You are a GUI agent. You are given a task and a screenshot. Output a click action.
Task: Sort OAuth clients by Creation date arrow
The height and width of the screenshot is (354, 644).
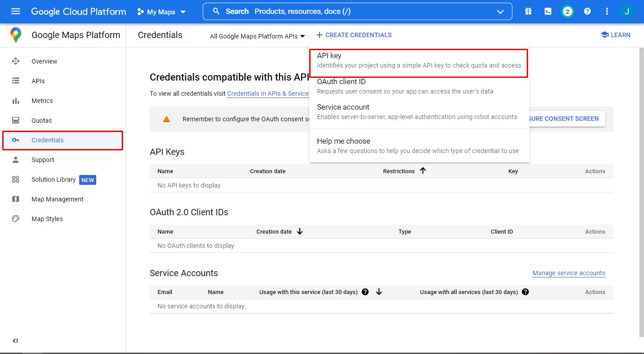(x=300, y=231)
